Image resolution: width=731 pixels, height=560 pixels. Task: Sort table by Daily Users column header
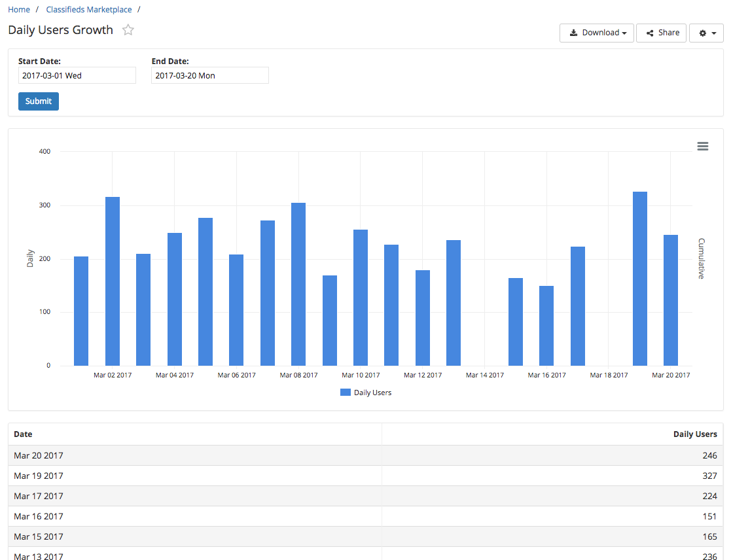695,434
